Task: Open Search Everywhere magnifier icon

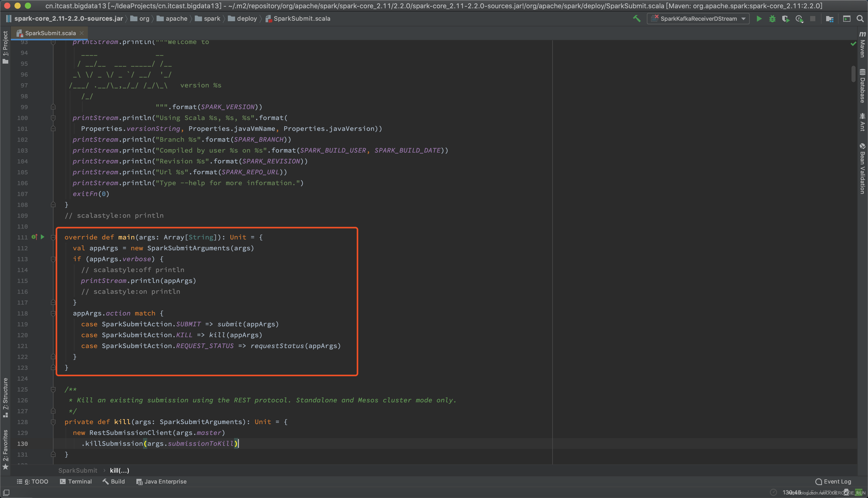Action: 860,18
